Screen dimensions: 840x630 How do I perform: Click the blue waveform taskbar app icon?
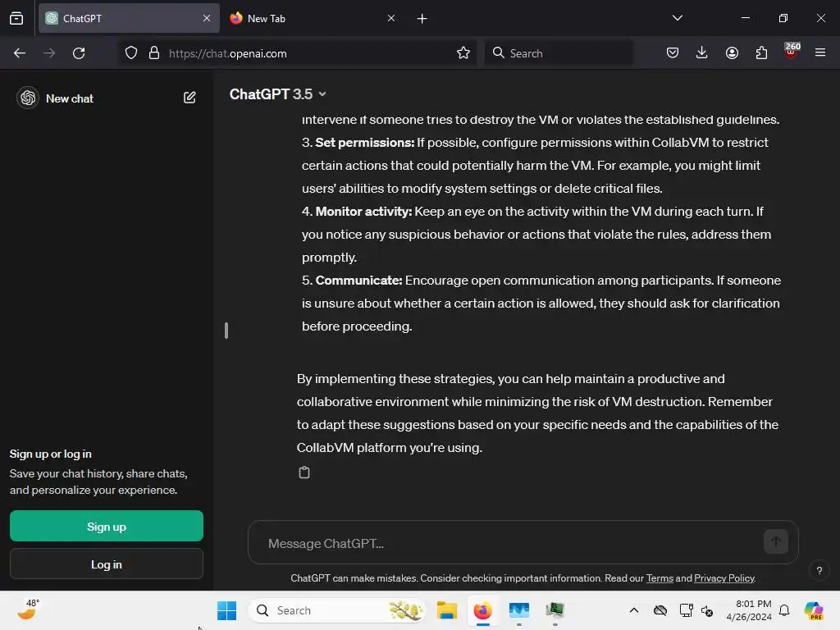[518, 610]
